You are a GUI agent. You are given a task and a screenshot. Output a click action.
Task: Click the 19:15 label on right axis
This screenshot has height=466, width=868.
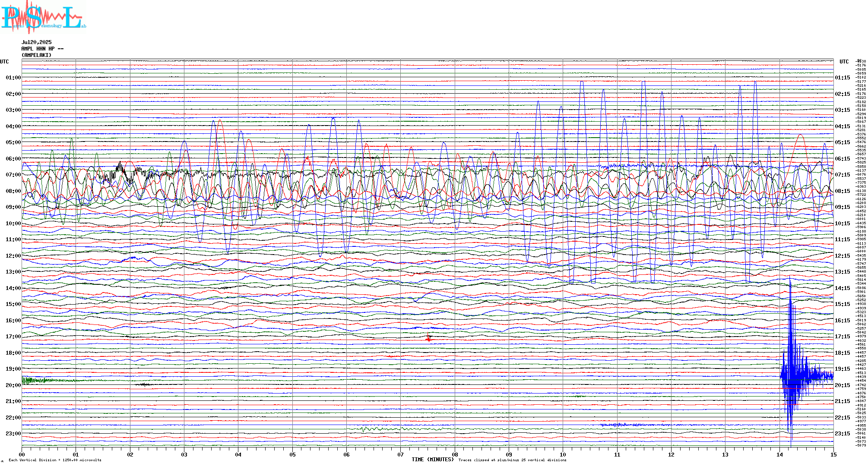843,369
